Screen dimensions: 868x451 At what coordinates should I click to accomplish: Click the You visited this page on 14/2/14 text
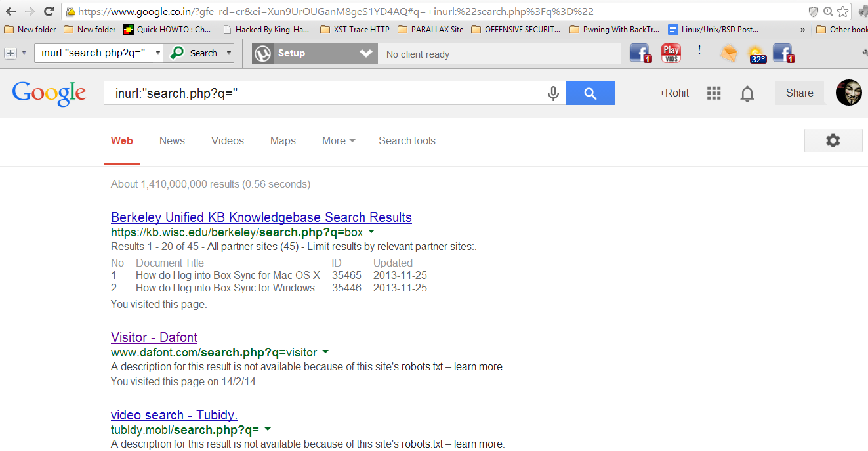184,382
